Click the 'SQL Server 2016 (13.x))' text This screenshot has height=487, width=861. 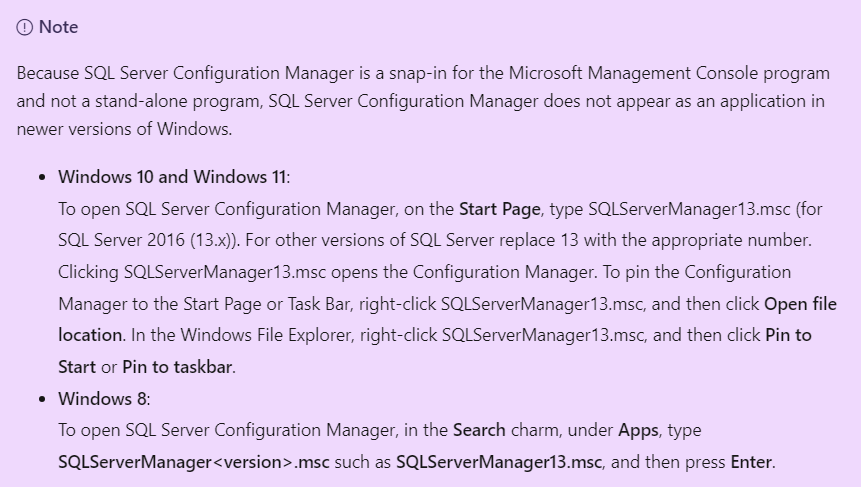click(x=148, y=240)
